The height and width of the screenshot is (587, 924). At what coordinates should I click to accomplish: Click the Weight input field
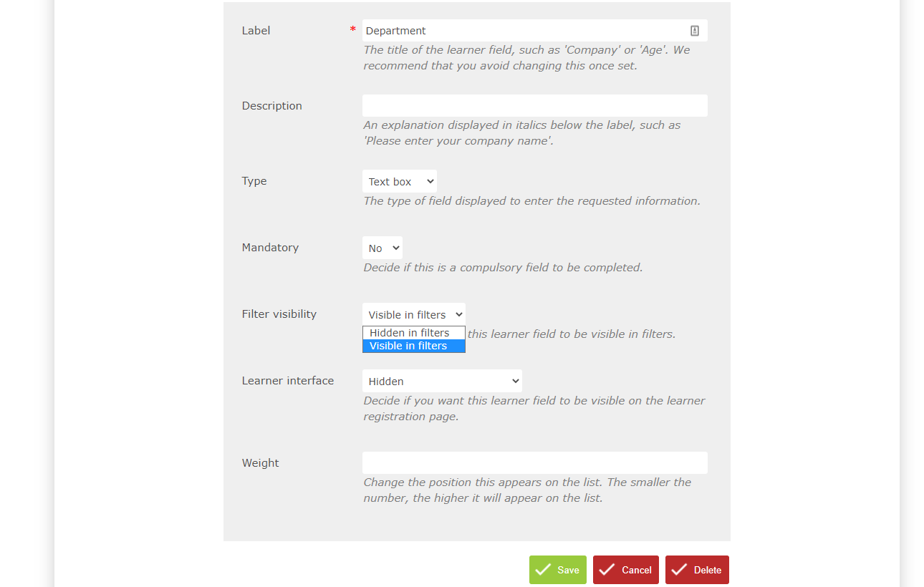click(x=535, y=462)
